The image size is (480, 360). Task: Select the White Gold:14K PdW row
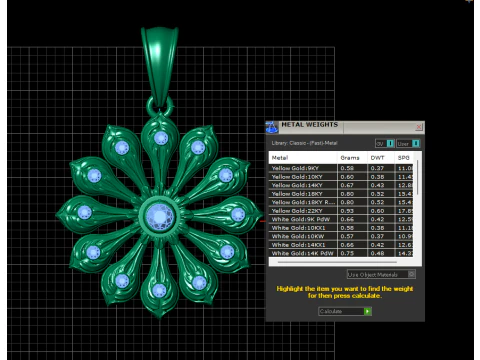(341, 253)
